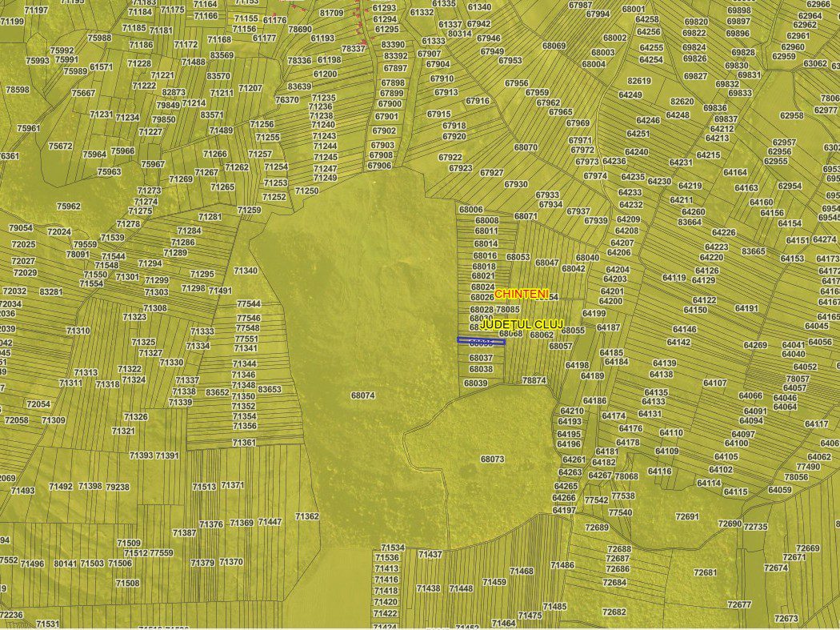Click parcel number 71259
The image size is (840, 630).
(249, 211)
